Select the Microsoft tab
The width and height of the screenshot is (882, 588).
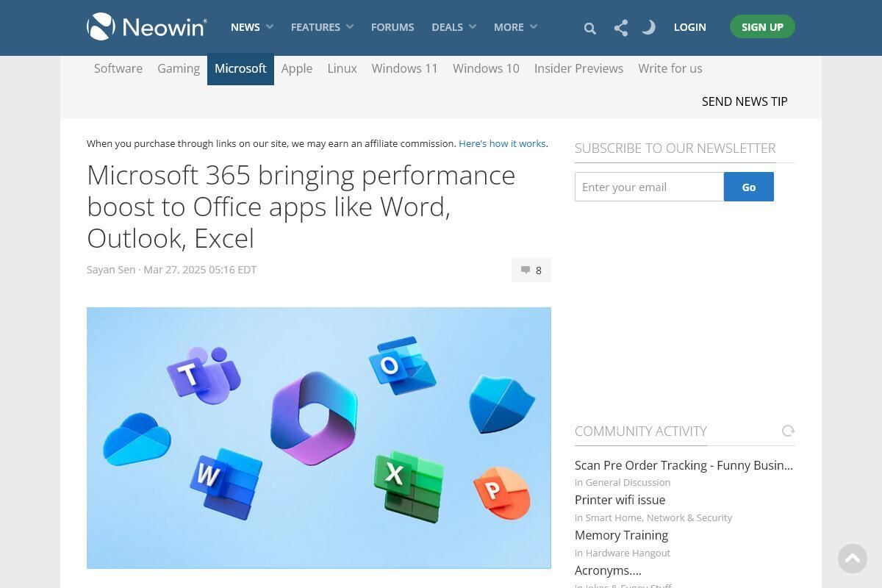click(240, 69)
